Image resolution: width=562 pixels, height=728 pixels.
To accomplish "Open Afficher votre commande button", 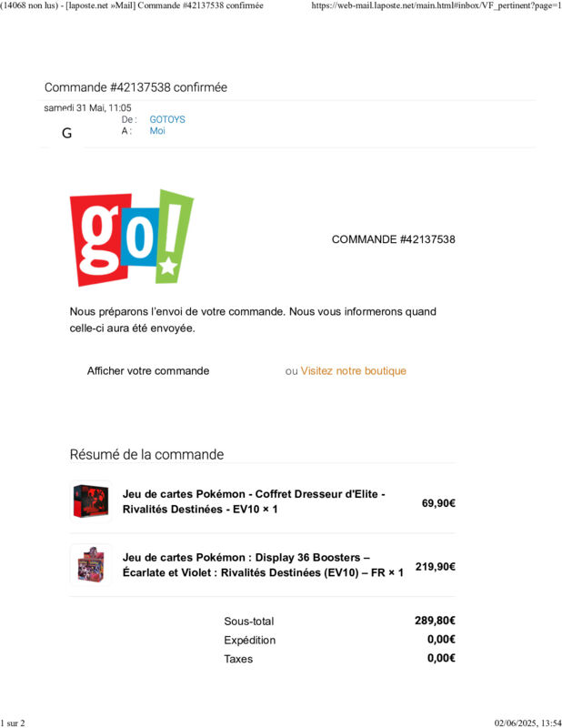I will click(x=148, y=371).
